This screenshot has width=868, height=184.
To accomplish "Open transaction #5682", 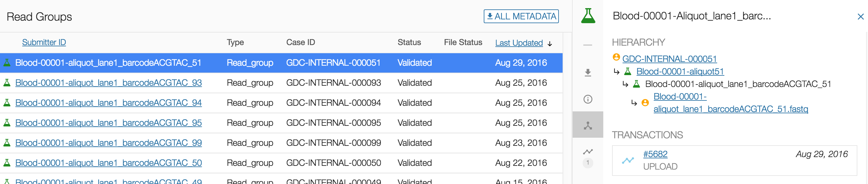I will pyautogui.click(x=655, y=154).
